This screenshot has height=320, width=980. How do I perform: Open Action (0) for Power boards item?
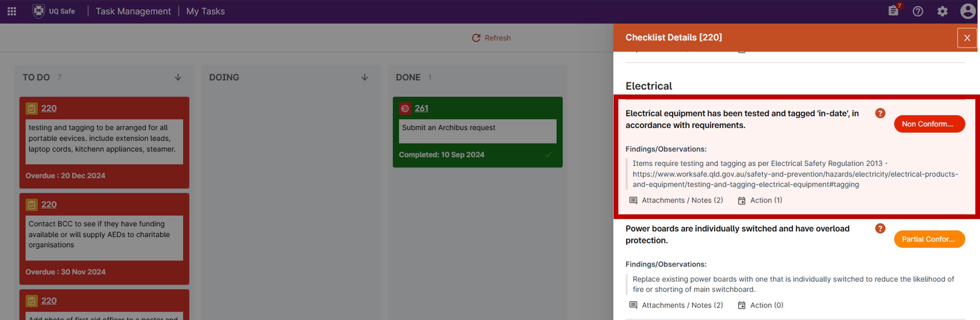pos(760,305)
